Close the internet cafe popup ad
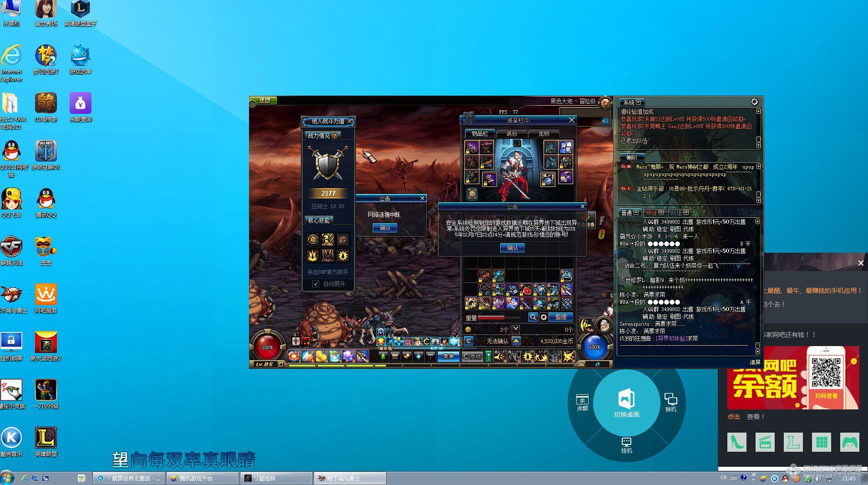The height and width of the screenshot is (485, 868). [x=861, y=263]
